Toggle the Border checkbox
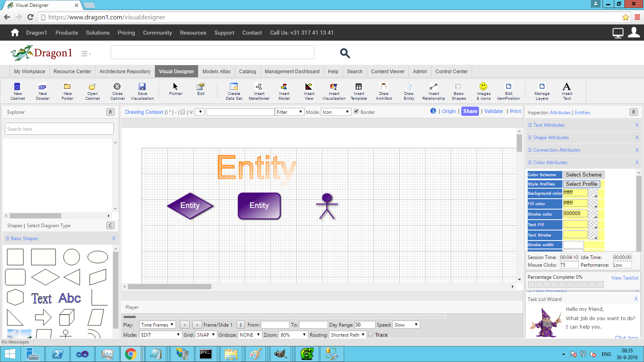 [356, 111]
